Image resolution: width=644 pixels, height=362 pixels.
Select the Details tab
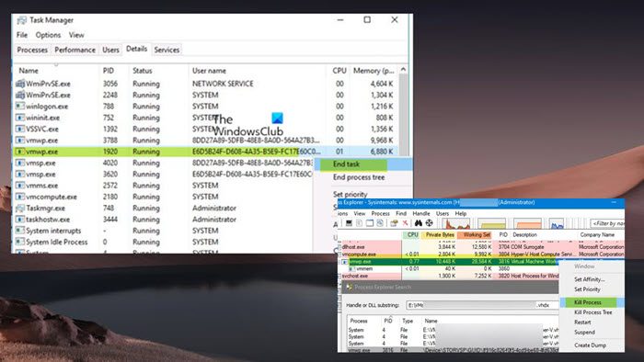[136, 49]
